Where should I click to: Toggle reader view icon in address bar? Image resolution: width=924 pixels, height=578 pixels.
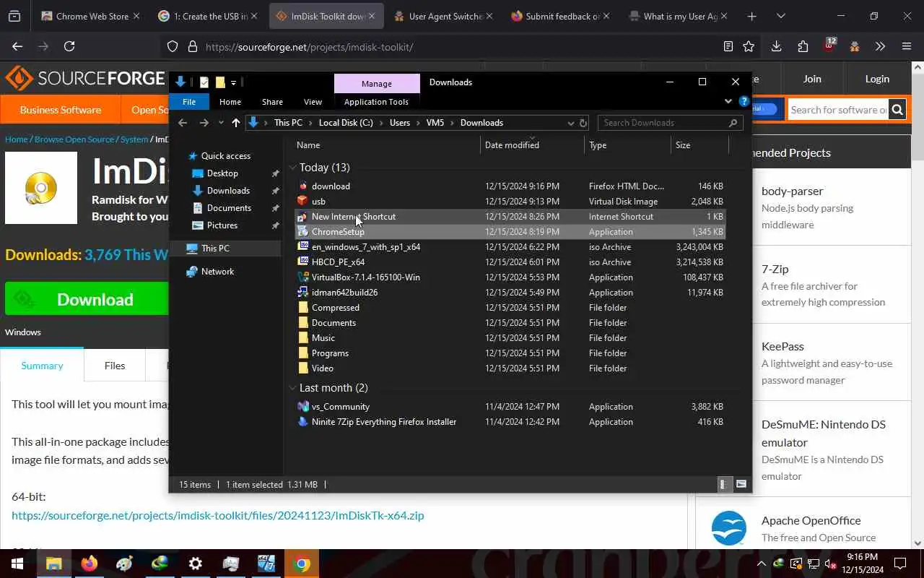tap(728, 46)
